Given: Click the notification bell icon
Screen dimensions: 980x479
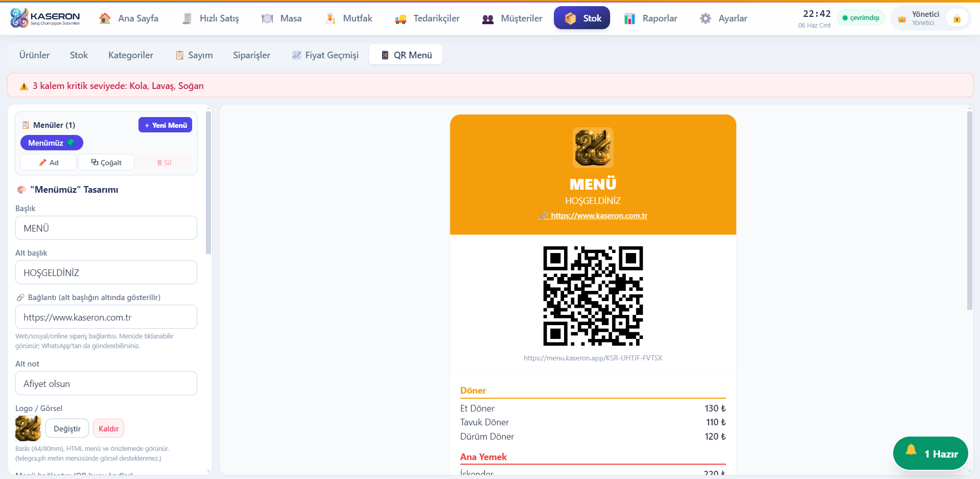Looking at the screenshot, I should click(x=911, y=450).
